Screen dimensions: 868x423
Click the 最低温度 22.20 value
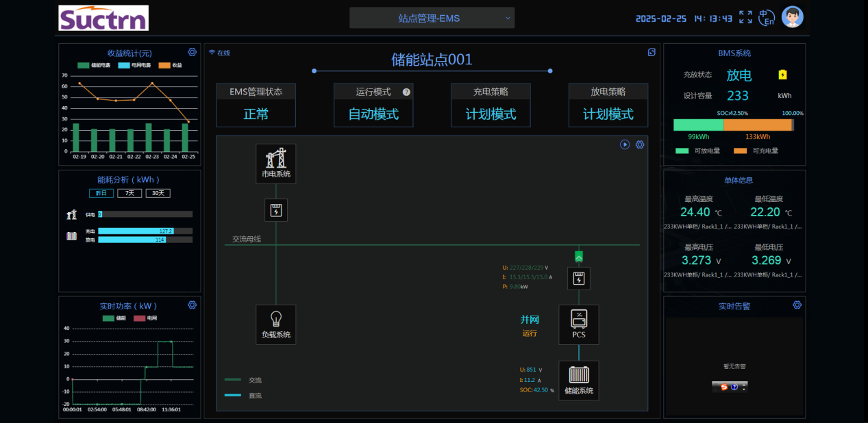(x=765, y=212)
